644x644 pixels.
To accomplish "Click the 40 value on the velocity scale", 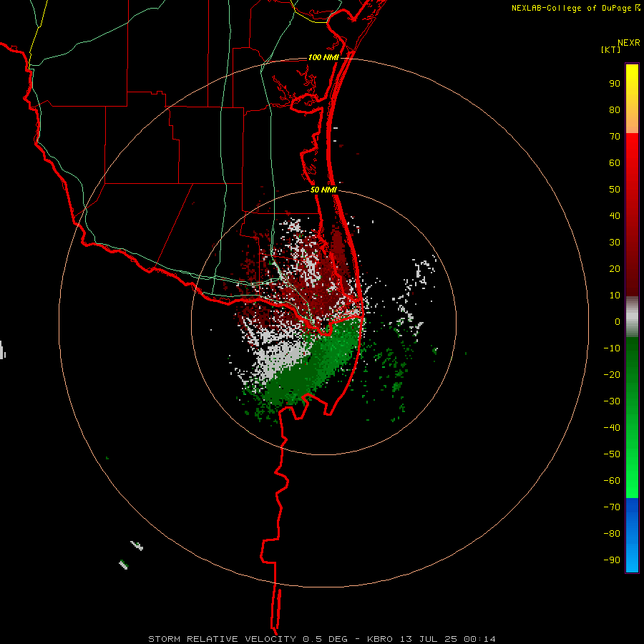I will [615, 215].
